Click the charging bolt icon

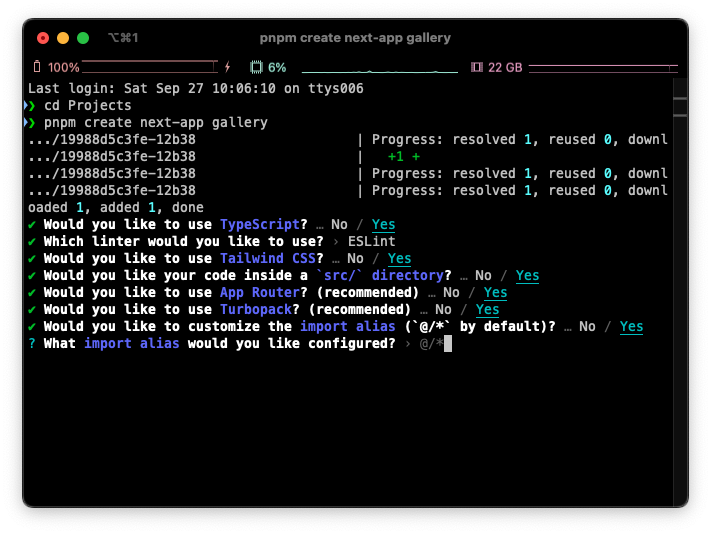coord(228,67)
